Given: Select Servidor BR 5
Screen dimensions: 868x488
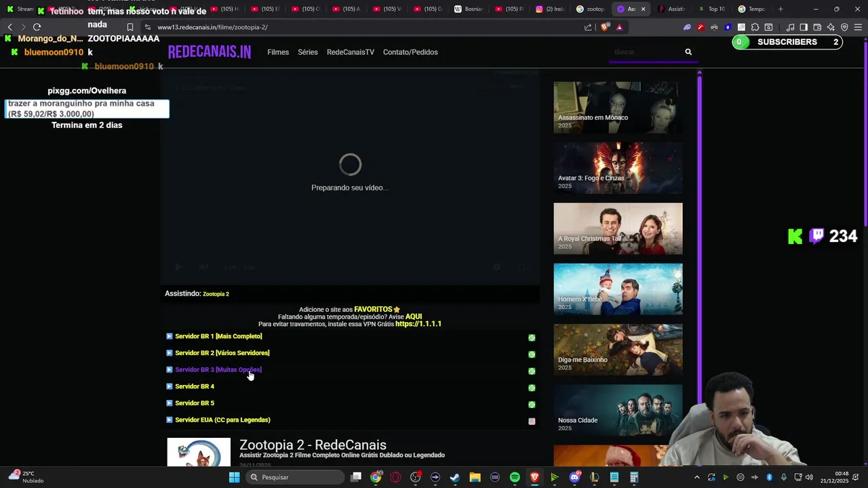Looking at the screenshot, I should click(195, 403).
